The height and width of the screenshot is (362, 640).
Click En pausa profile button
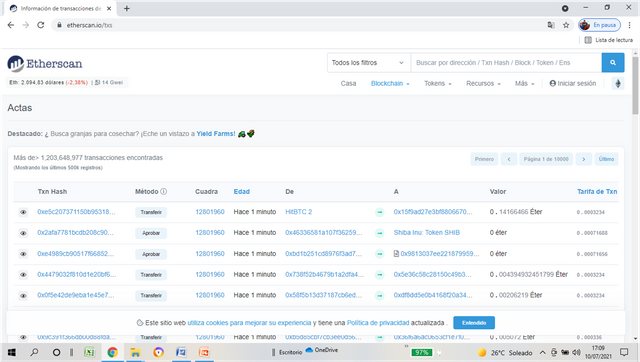click(x=600, y=25)
